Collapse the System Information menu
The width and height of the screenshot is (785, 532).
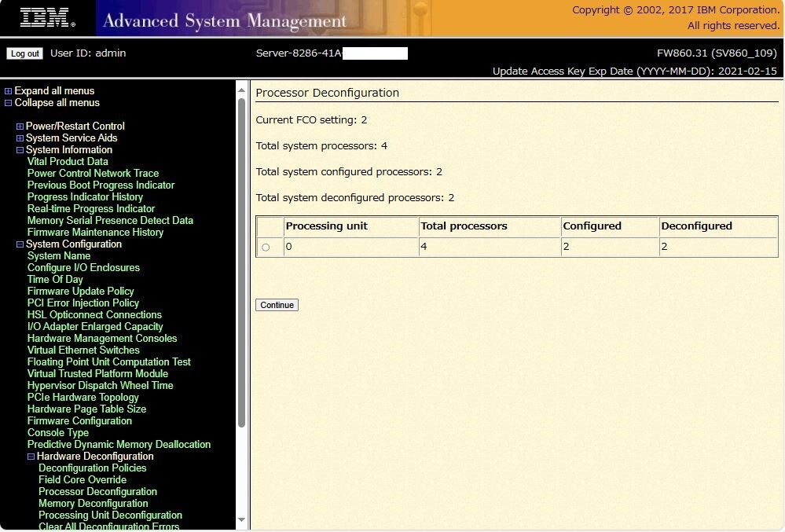click(x=20, y=150)
